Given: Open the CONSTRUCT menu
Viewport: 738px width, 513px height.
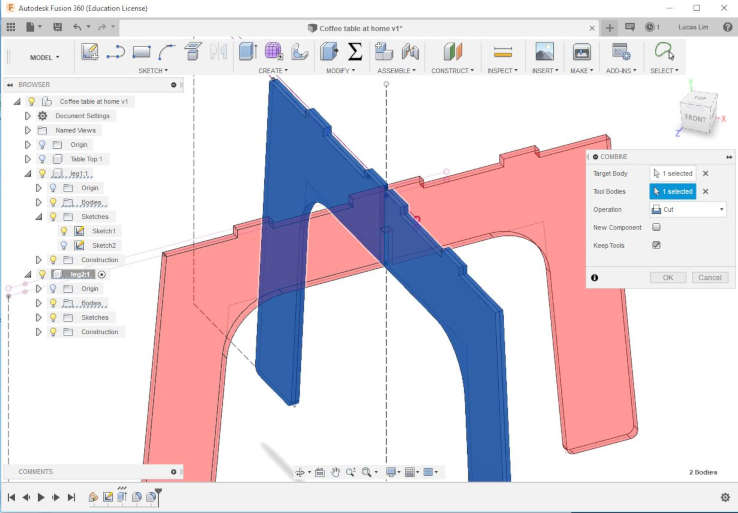Looking at the screenshot, I should (x=452, y=71).
